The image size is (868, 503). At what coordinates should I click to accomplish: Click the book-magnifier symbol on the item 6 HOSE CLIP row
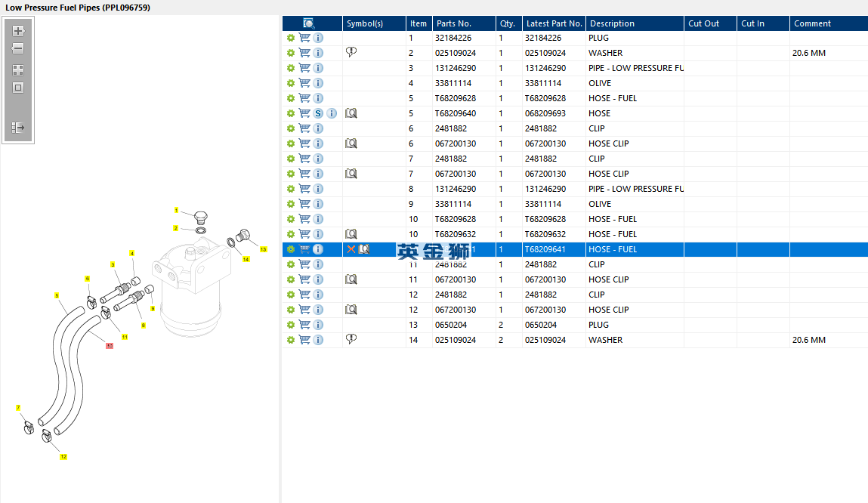351,143
